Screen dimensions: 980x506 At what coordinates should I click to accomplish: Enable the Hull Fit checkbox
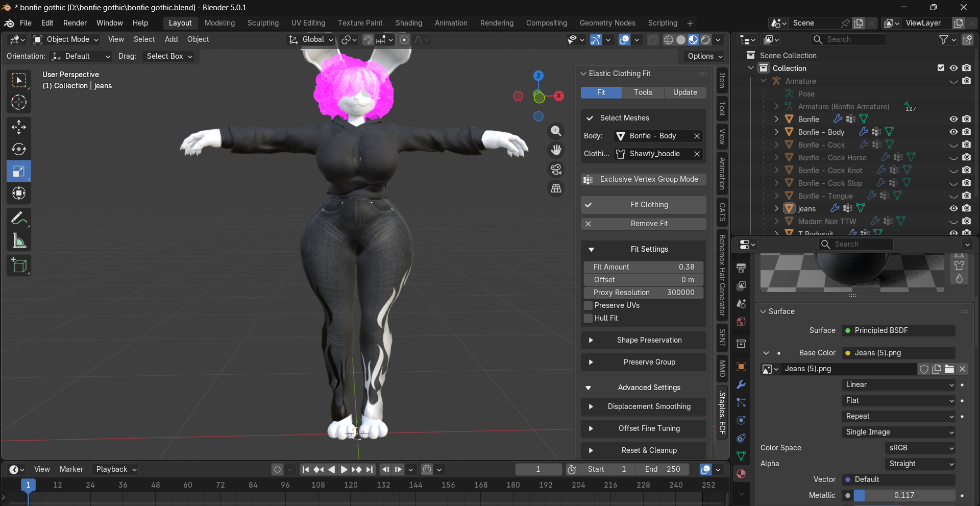589,318
